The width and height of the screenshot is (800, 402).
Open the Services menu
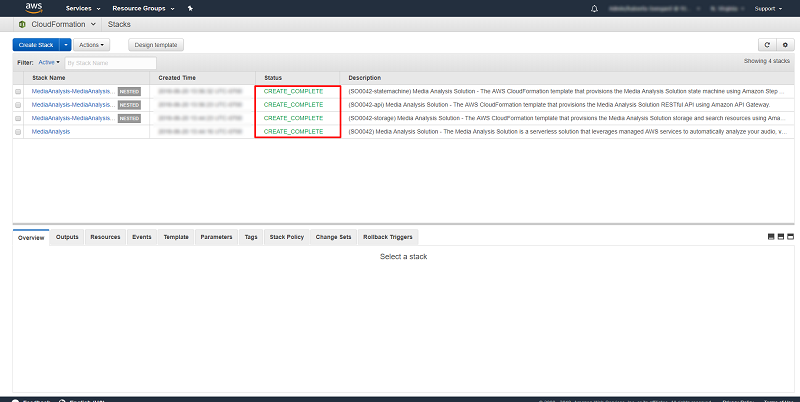pos(83,8)
